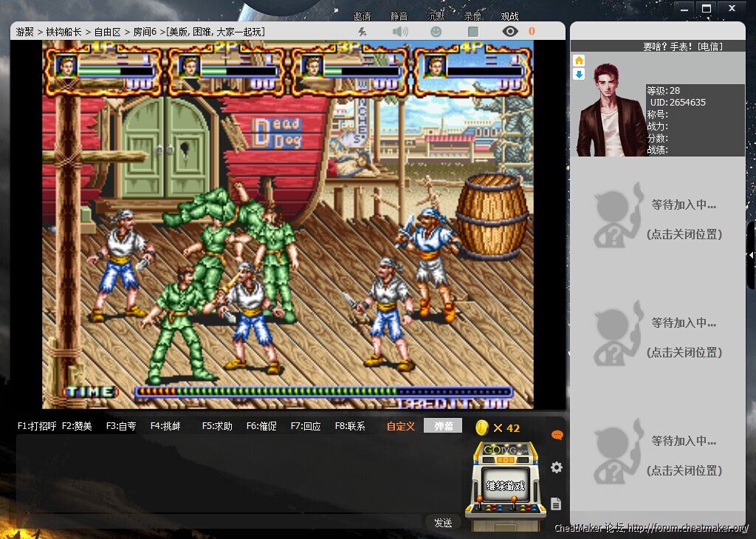Click the gold coin icon
Image resolution: width=756 pixels, height=539 pixels.
482,428
